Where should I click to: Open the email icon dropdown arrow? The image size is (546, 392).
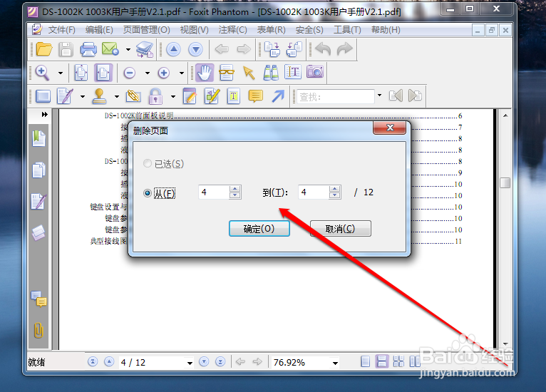pos(128,49)
